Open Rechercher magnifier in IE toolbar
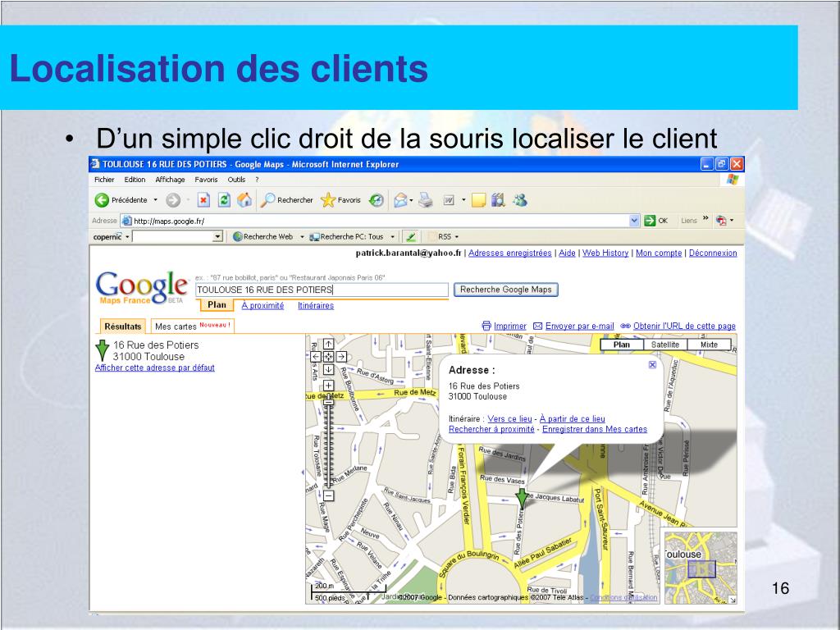 [x=268, y=200]
